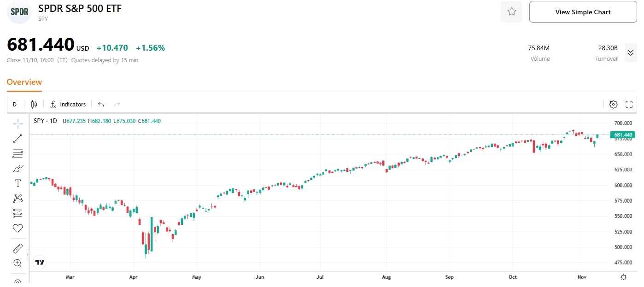
Task: Choose the XABCD Pattern tool
Action: (18, 198)
